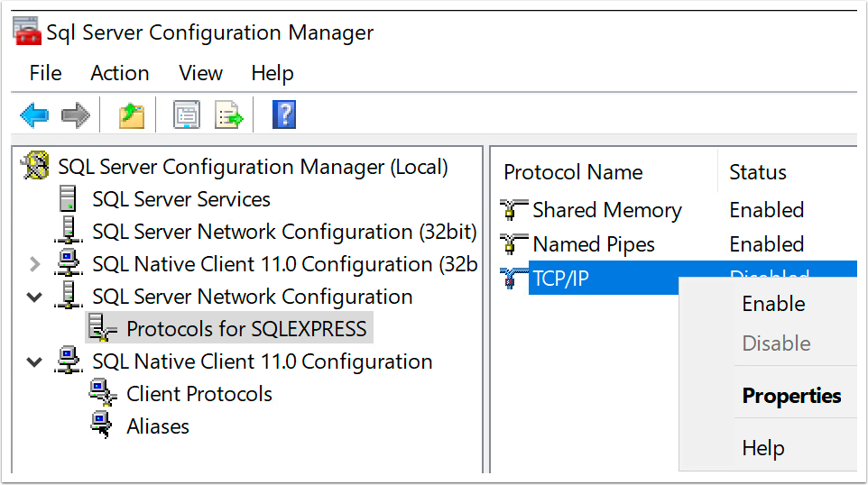Click the Protocols for SQLEXPRESS icon
The image size is (868, 485).
point(103,328)
